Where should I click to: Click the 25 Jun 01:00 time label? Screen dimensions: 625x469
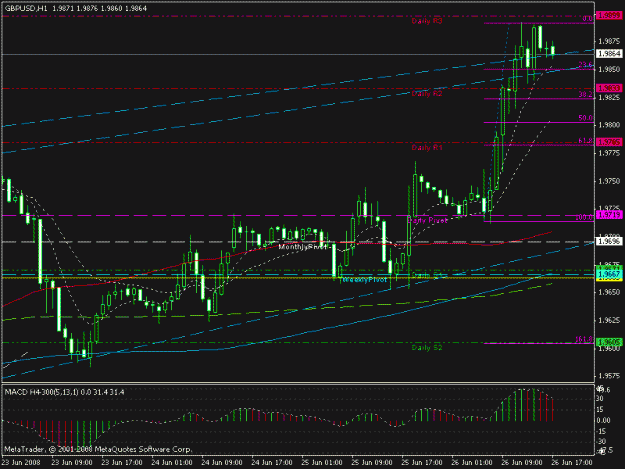322,463
